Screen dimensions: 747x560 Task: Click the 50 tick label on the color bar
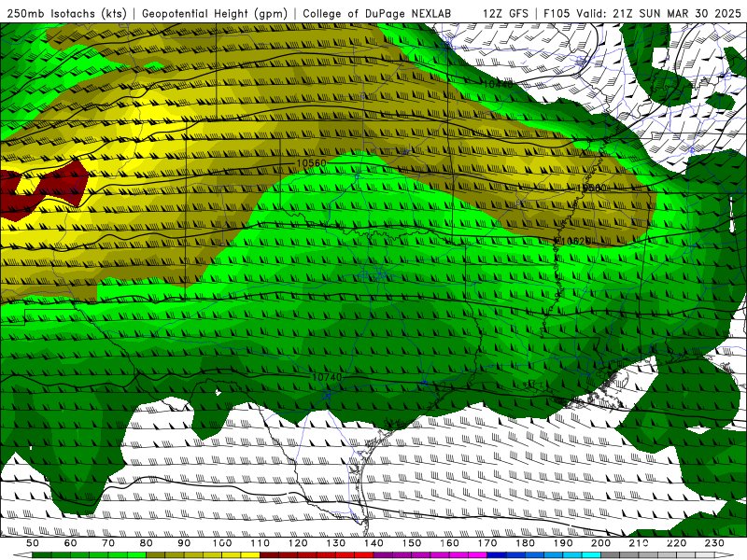coord(33,543)
